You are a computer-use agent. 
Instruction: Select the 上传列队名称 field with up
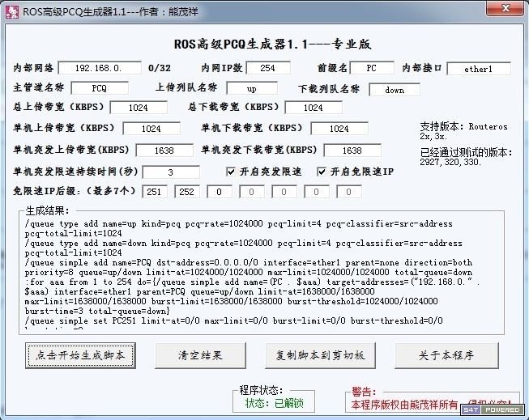(251, 87)
